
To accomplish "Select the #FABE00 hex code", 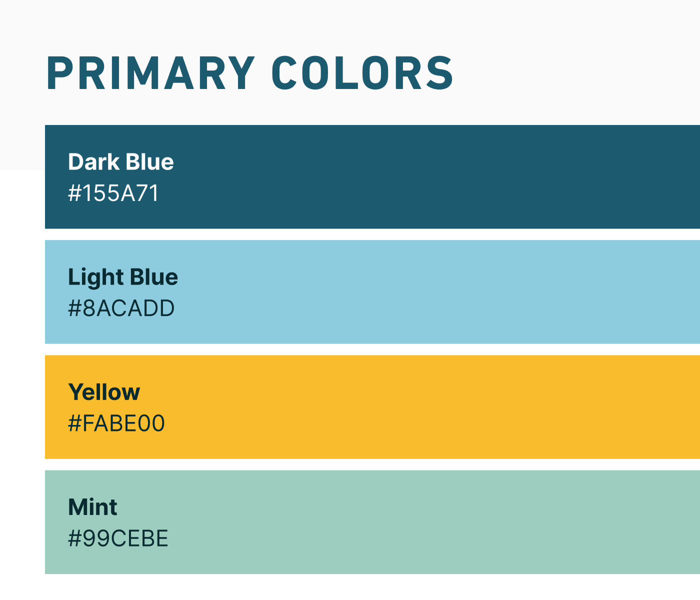I will (116, 423).
